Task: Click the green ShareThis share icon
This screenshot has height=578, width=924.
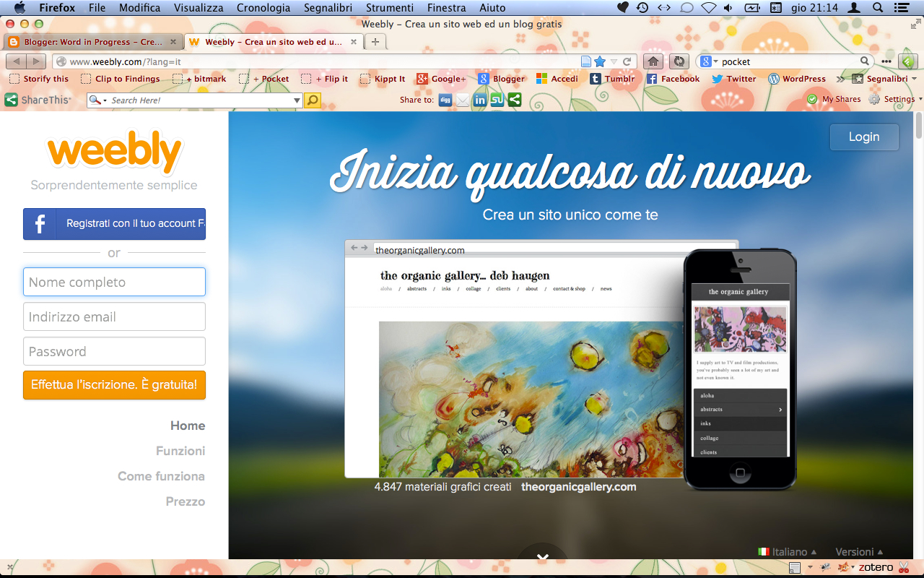Action: pyautogui.click(x=515, y=100)
